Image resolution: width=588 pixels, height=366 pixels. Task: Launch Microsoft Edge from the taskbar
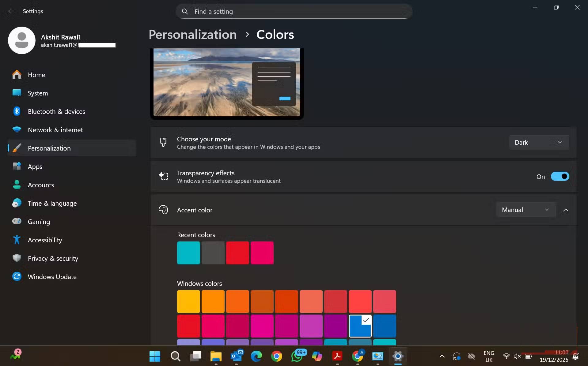point(256,356)
